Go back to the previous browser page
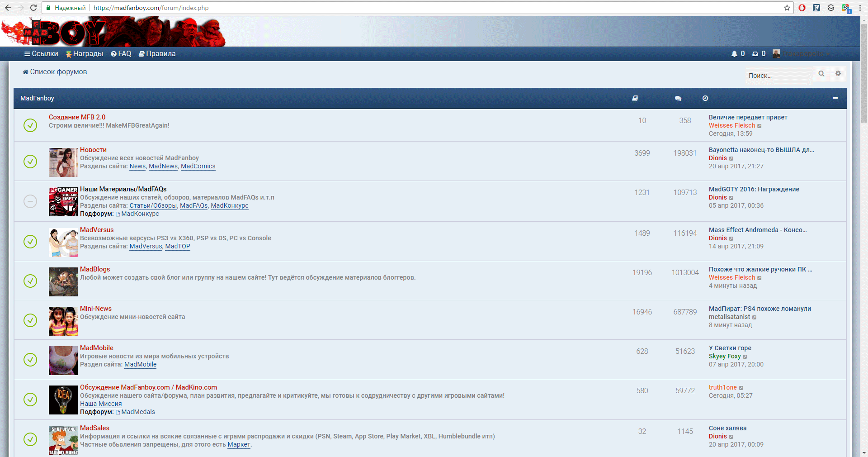 point(8,8)
